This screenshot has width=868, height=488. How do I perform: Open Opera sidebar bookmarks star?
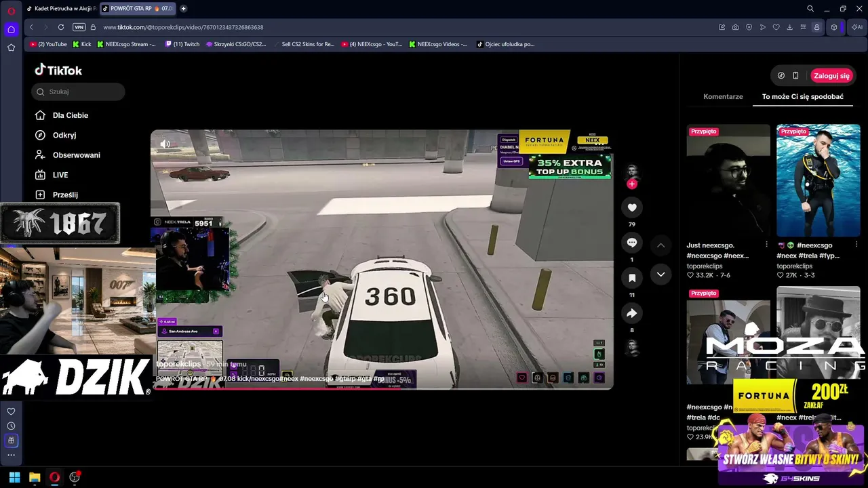click(x=11, y=47)
